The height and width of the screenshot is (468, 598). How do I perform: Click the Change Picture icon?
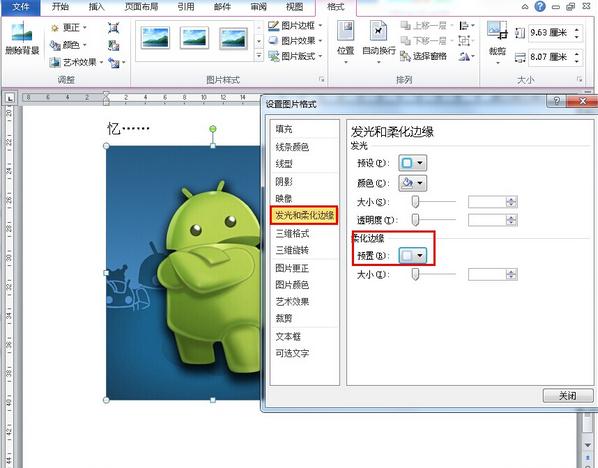point(113,45)
